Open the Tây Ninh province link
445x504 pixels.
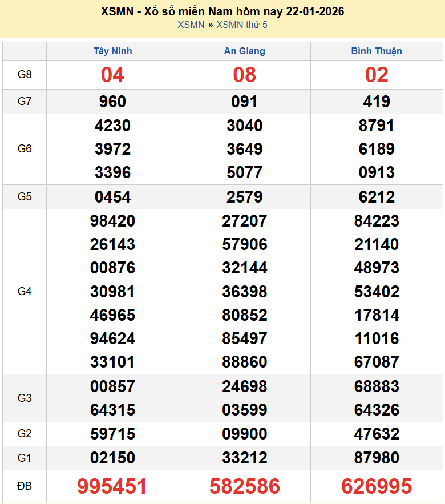pos(112,51)
